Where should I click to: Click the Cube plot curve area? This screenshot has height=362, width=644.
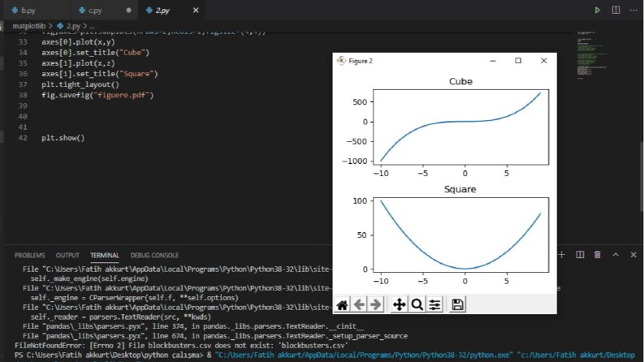[460, 127]
